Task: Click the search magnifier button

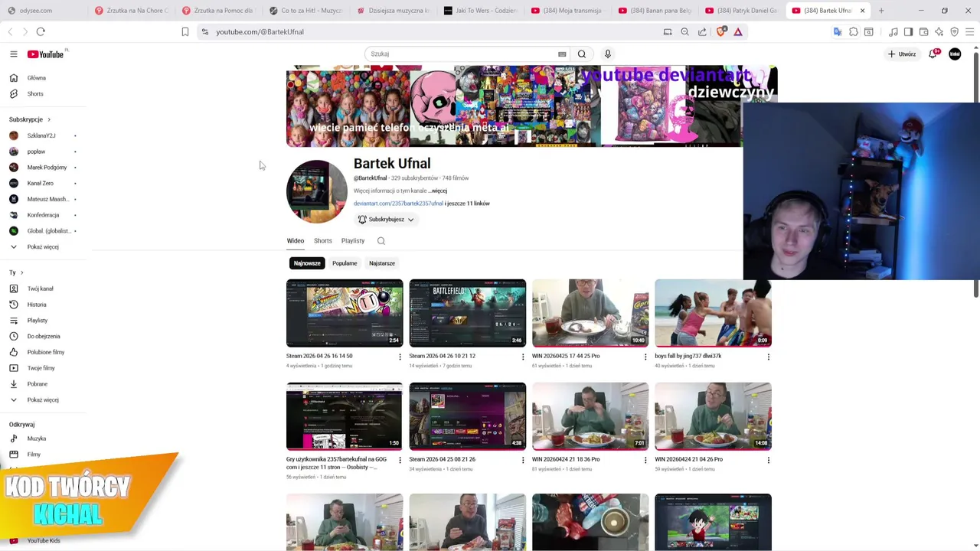Action: [582, 54]
